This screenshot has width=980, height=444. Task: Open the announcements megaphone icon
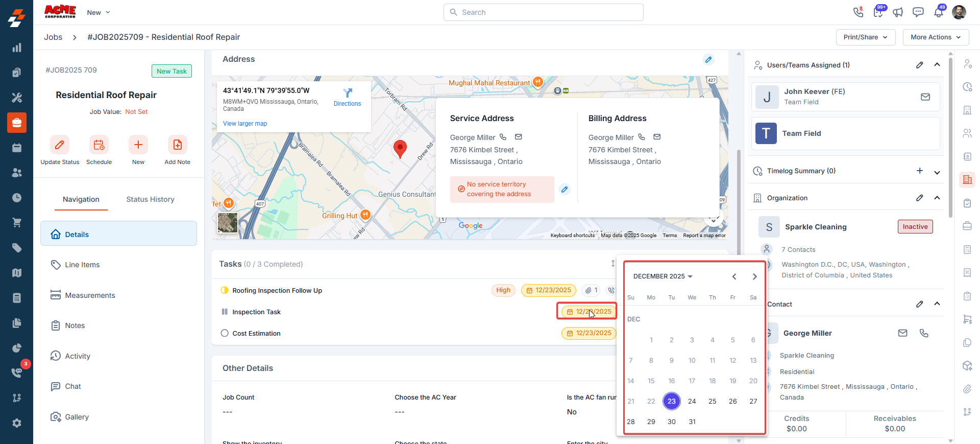(x=898, y=12)
